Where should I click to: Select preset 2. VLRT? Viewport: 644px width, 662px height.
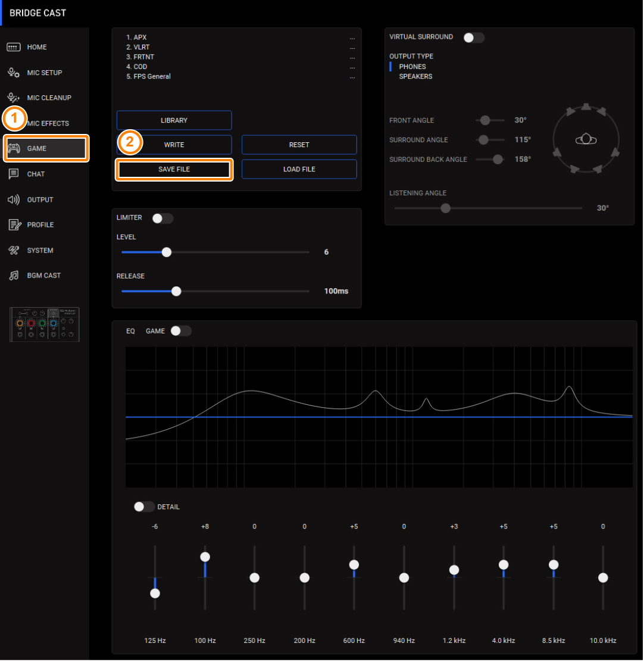click(x=137, y=47)
